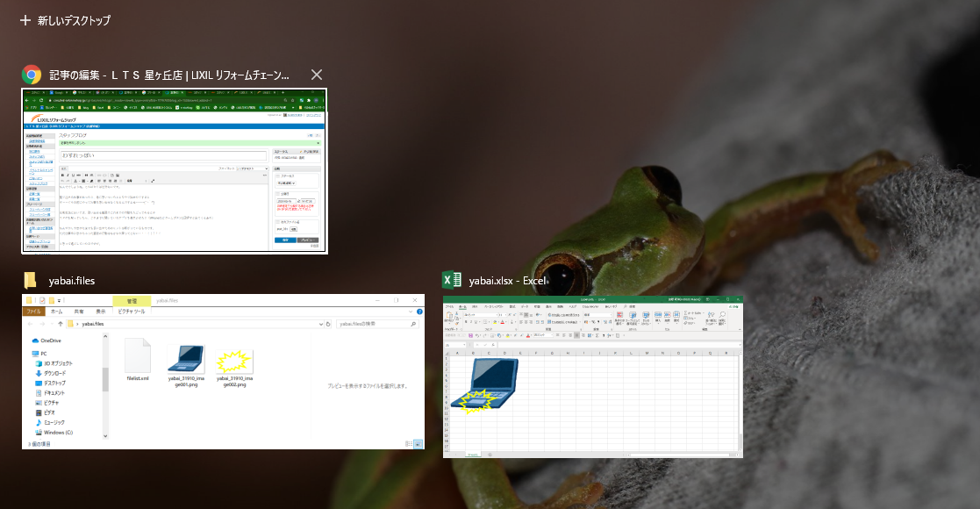Click the blog title field おすすれっぽい
Screen dimensions: 980x509
point(162,155)
